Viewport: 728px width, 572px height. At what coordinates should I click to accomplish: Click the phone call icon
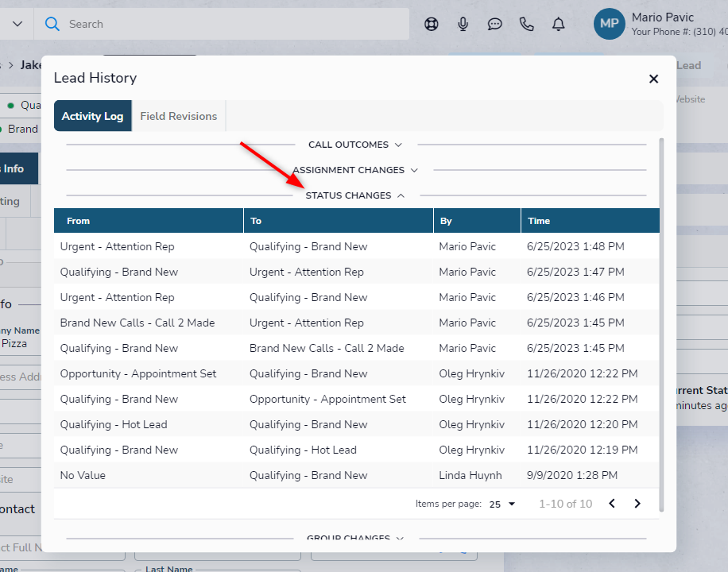pos(526,24)
